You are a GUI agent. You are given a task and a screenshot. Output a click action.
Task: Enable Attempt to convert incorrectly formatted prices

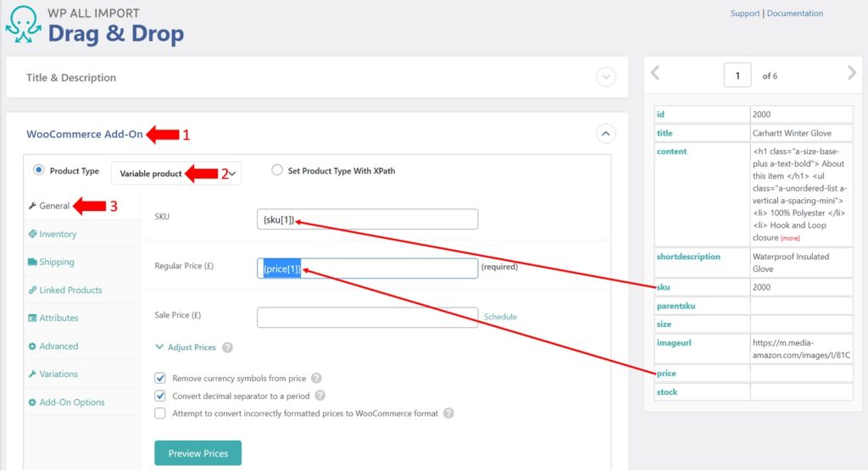point(160,413)
